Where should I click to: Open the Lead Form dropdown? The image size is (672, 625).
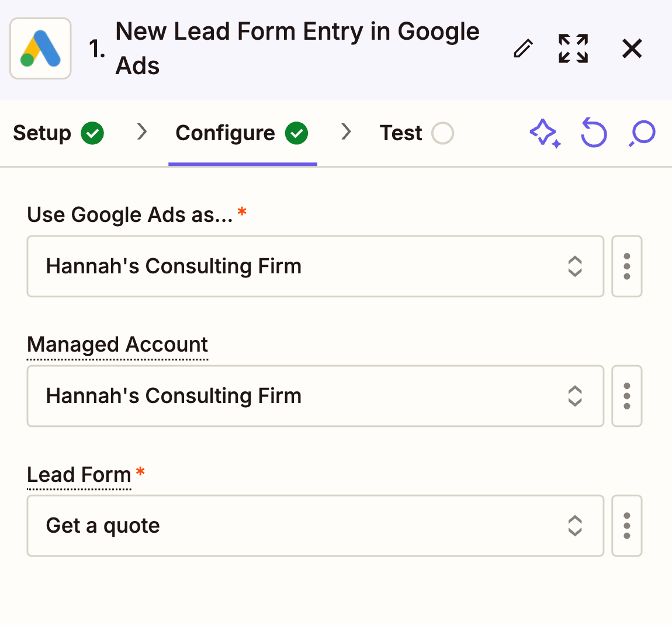(315, 526)
